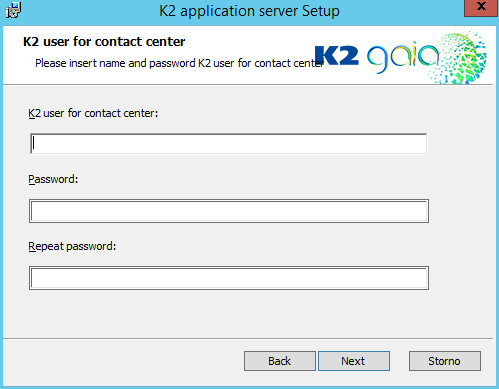Click the 'K2 user for contact center:' label
Viewport: 499px width, 389px height.
pyautogui.click(x=93, y=113)
